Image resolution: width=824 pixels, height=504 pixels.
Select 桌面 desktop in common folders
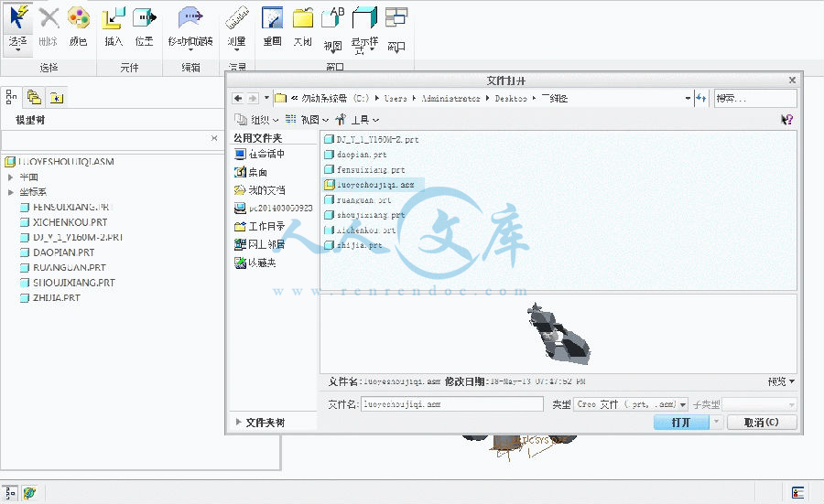pyautogui.click(x=251, y=172)
